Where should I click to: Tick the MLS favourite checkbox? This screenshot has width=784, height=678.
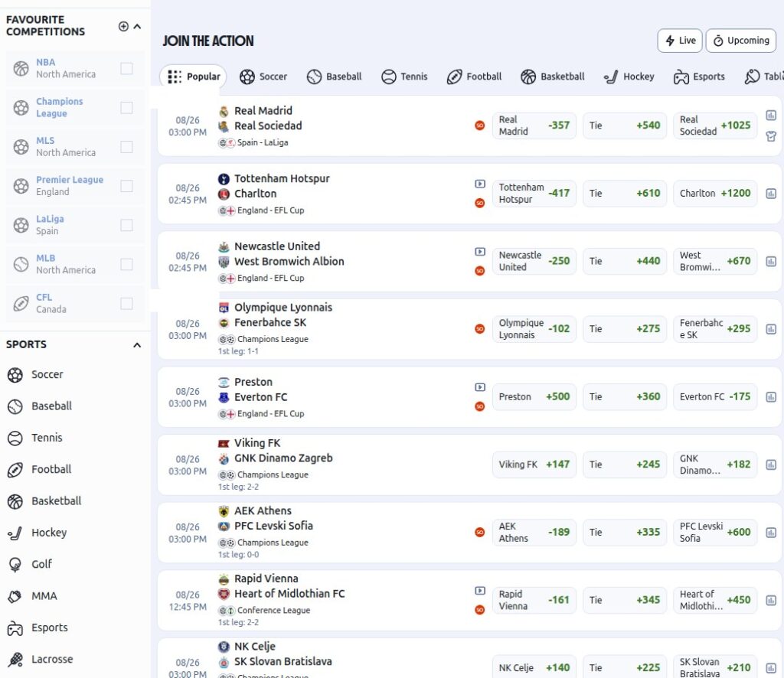click(126, 147)
